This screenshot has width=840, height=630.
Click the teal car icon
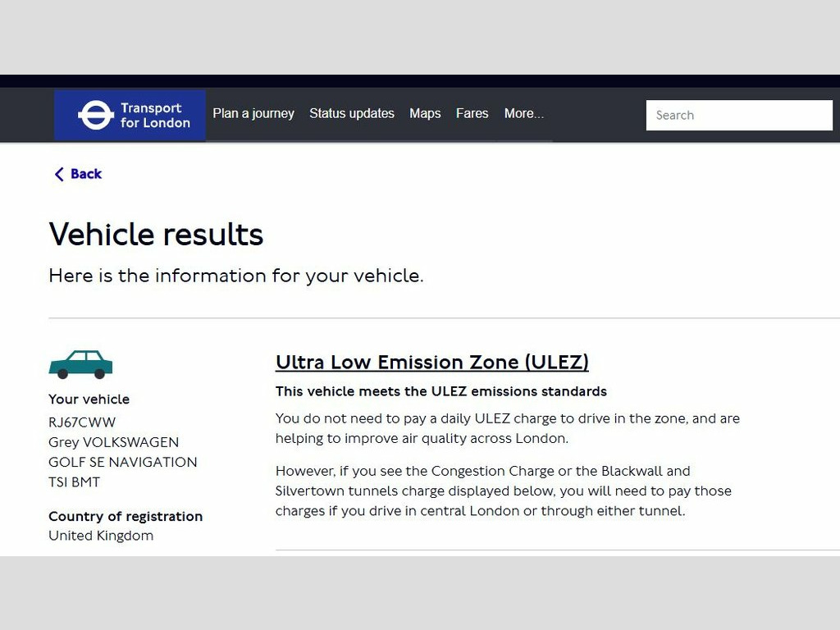point(80,365)
